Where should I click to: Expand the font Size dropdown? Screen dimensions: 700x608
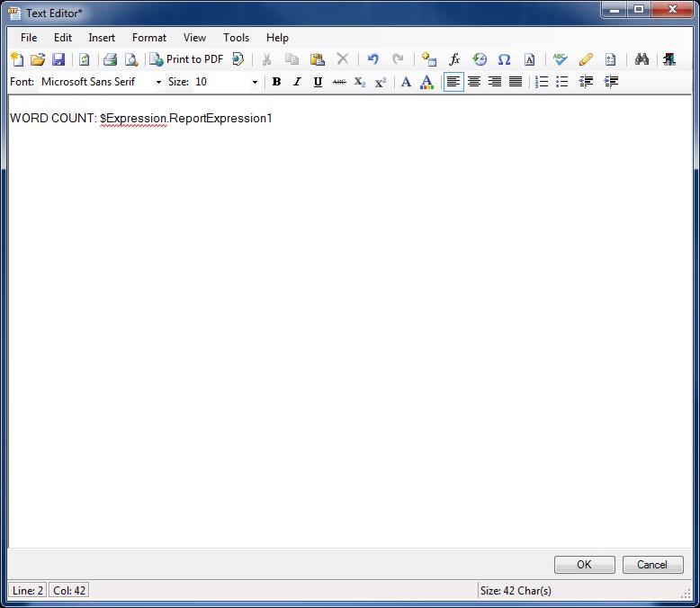coord(255,82)
